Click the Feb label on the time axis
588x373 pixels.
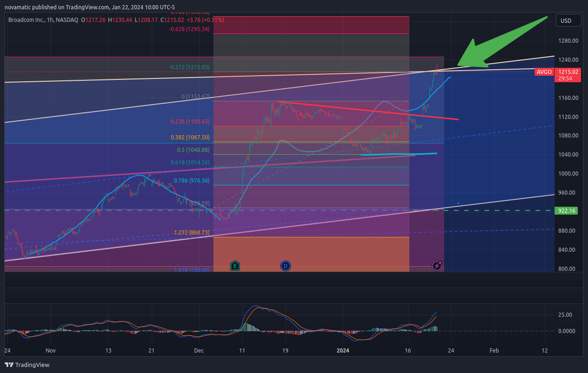(494, 351)
